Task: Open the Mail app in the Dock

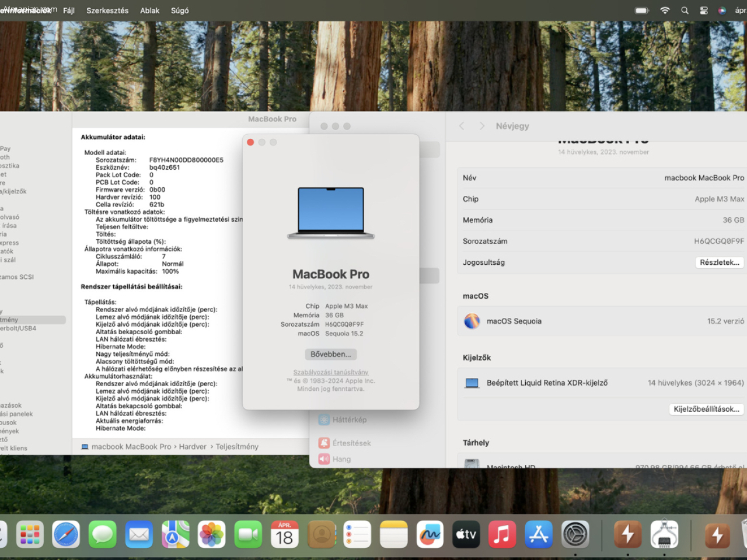Action: 139,534
